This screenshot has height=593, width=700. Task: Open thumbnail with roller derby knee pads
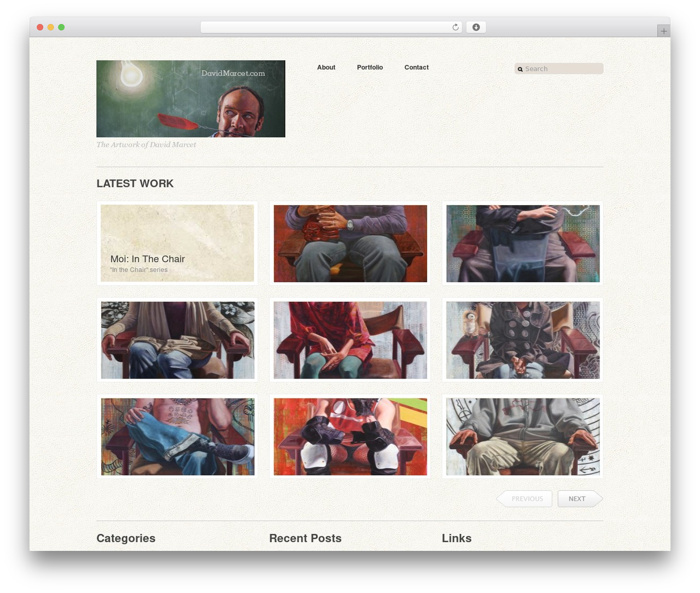click(350, 437)
